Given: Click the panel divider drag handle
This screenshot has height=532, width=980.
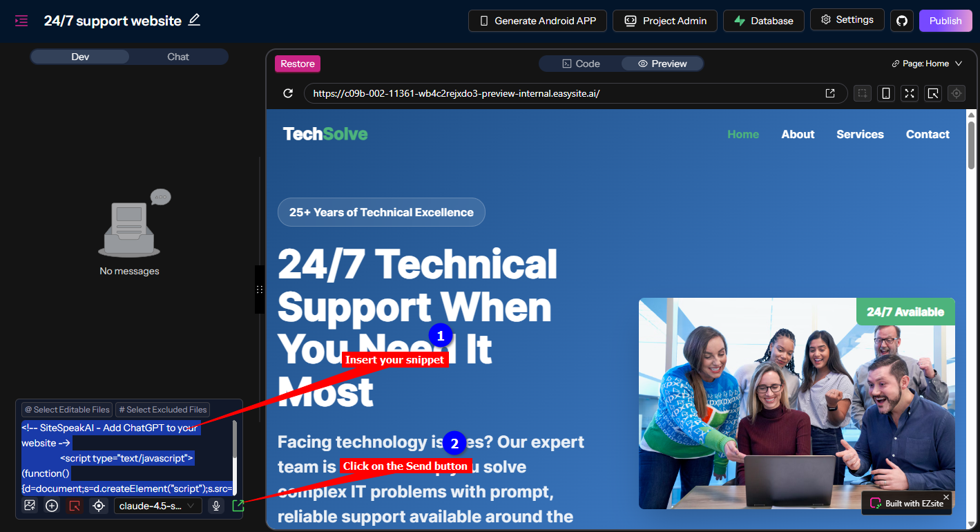Looking at the screenshot, I should [x=260, y=289].
